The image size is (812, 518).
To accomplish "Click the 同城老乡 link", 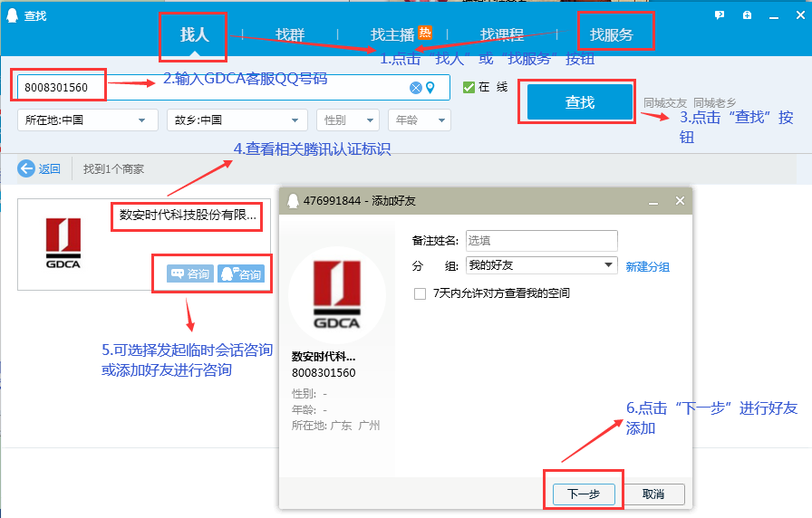I will click(715, 103).
